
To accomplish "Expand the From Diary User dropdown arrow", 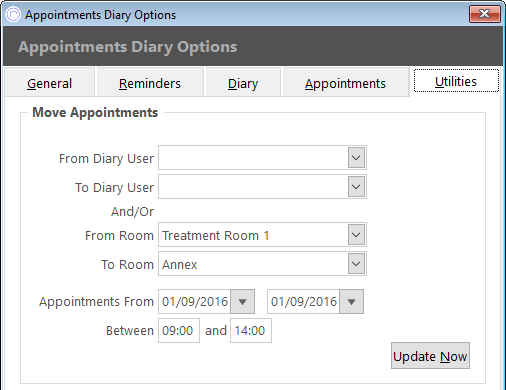I will point(356,158).
